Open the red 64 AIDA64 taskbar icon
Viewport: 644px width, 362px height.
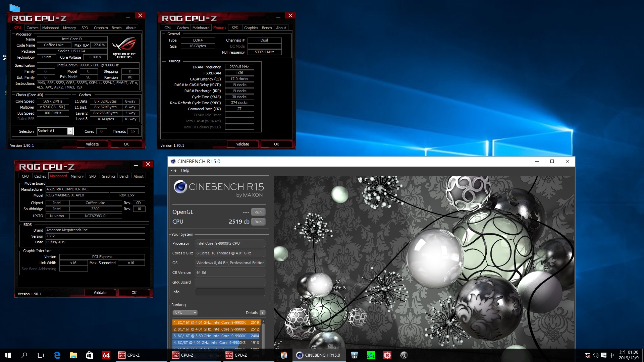tap(106, 355)
